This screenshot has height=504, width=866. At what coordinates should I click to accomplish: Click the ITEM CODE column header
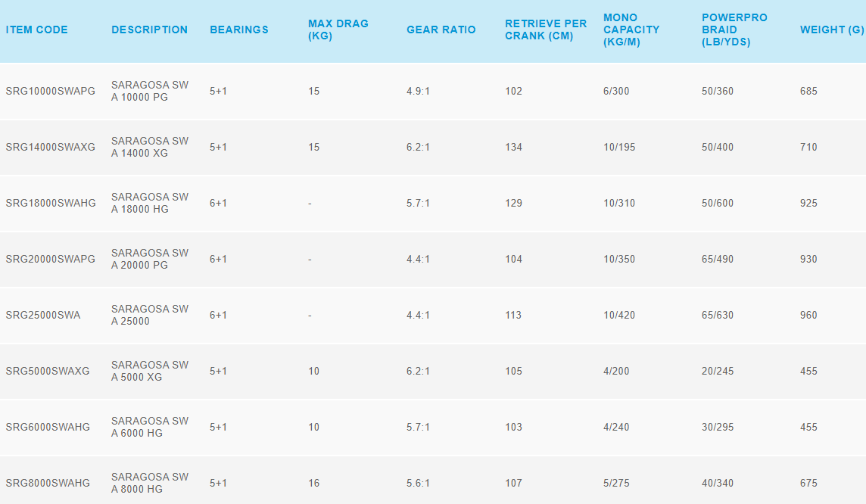coord(36,30)
